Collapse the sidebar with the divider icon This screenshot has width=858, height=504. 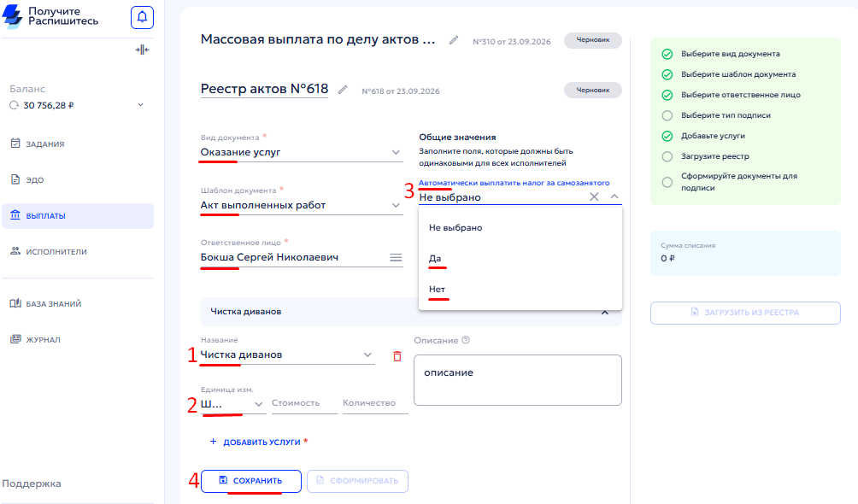tap(142, 50)
